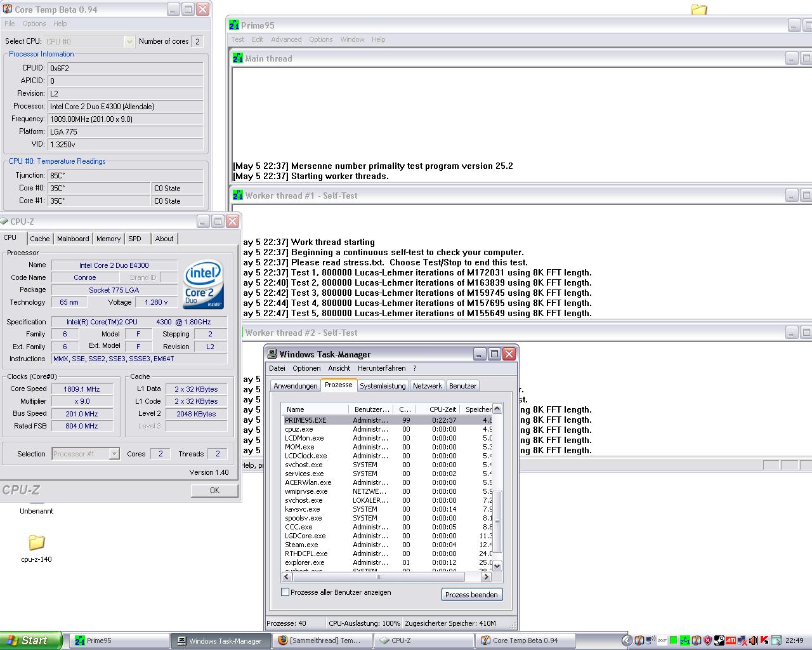Sort processes by Name column header
812x650 pixels.
pyautogui.click(x=315, y=409)
